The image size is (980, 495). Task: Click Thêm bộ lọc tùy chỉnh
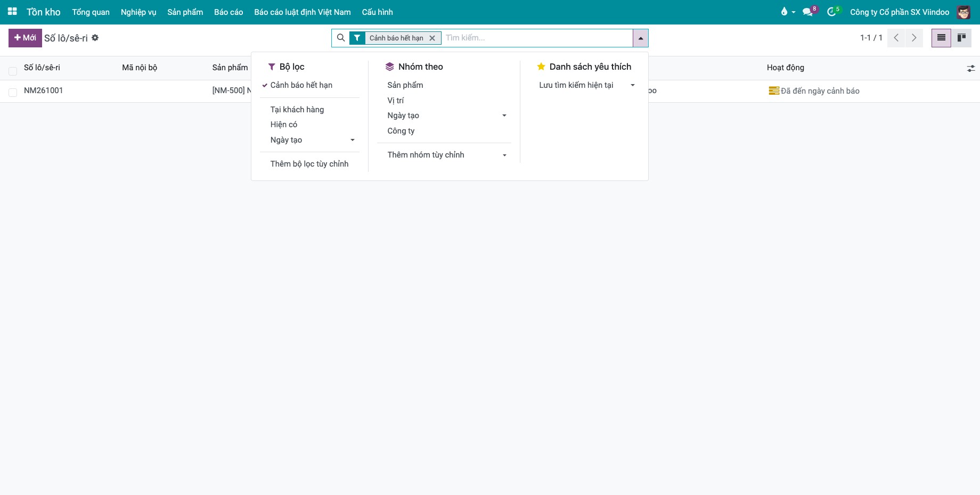point(309,164)
